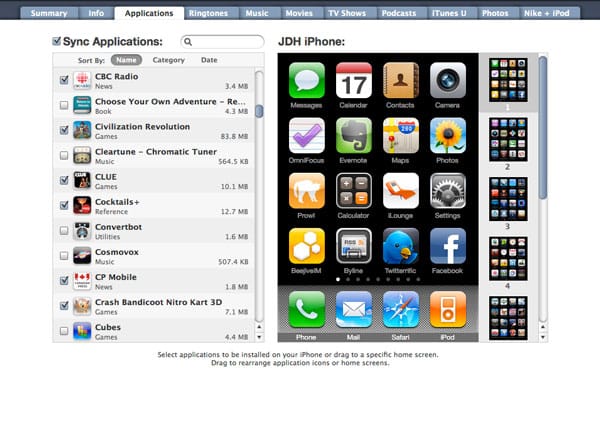Viewport: 600px width, 422px height.
Task: Uncheck the CLUE checkbox
Action: click(64, 180)
